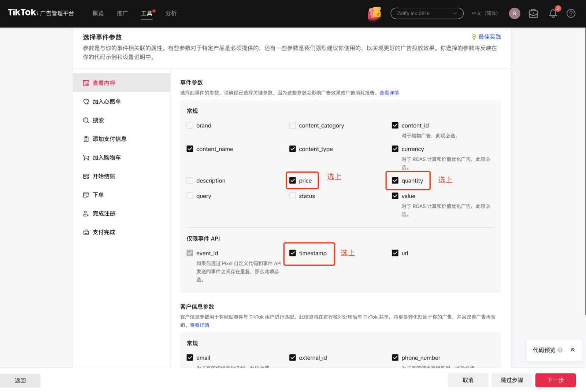This screenshot has width=586, height=392.
Task: Select the Search event in sidebar
Action: pyautogui.click(x=98, y=121)
